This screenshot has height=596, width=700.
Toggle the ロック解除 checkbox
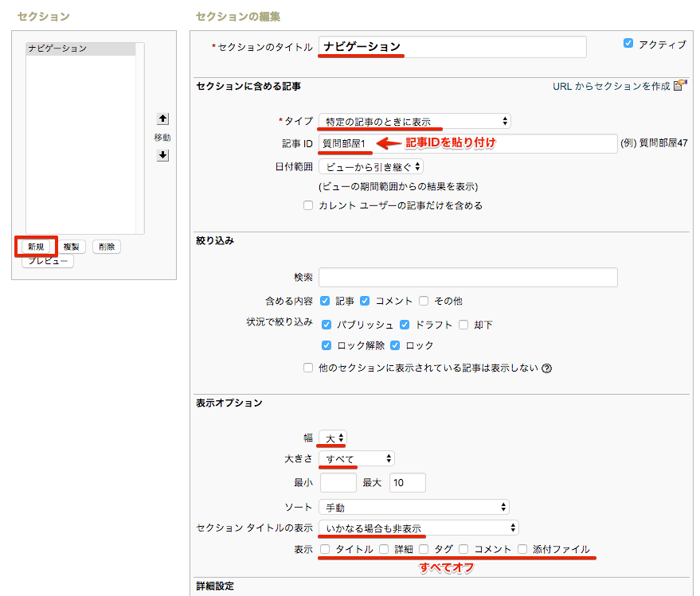click(x=327, y=345)
